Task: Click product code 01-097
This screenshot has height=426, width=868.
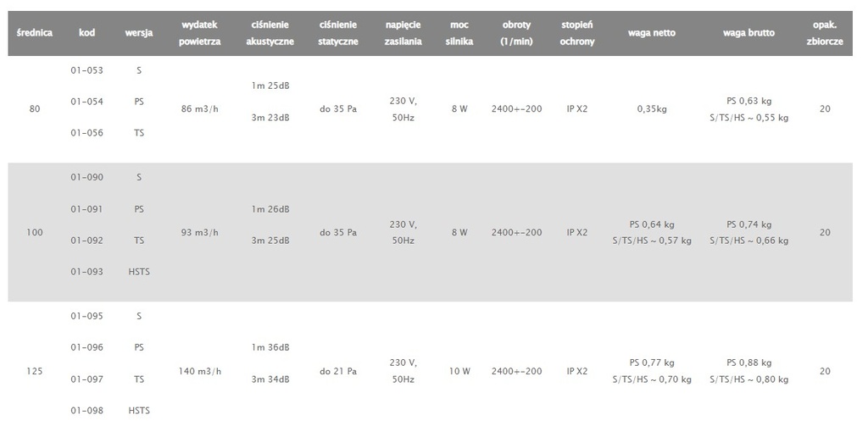Action: click(86, 379)
